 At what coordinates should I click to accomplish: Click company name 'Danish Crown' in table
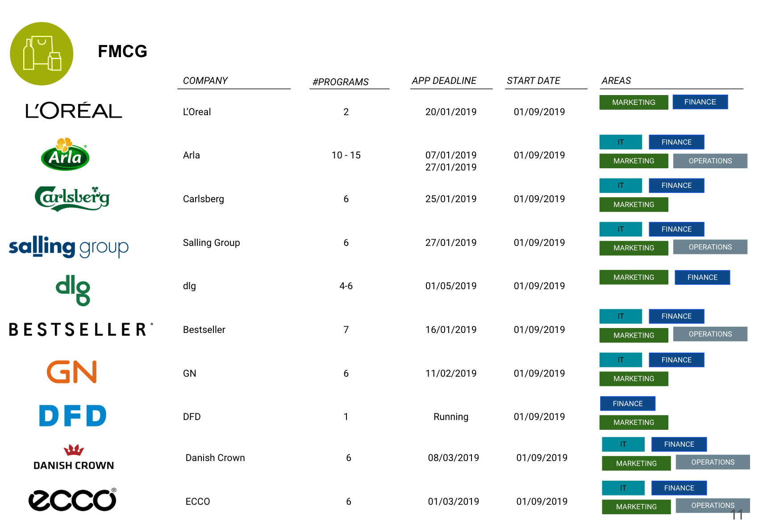[215, 458]
